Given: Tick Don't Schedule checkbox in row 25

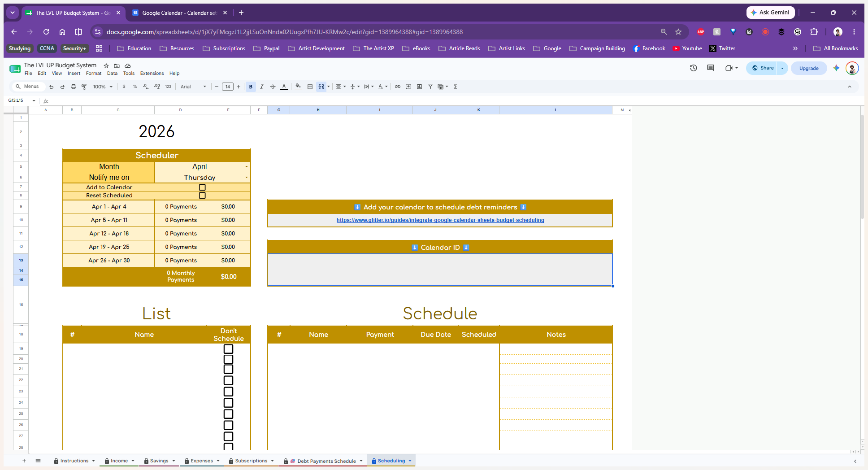Looking at the screenshot, I should coord(228,414).
